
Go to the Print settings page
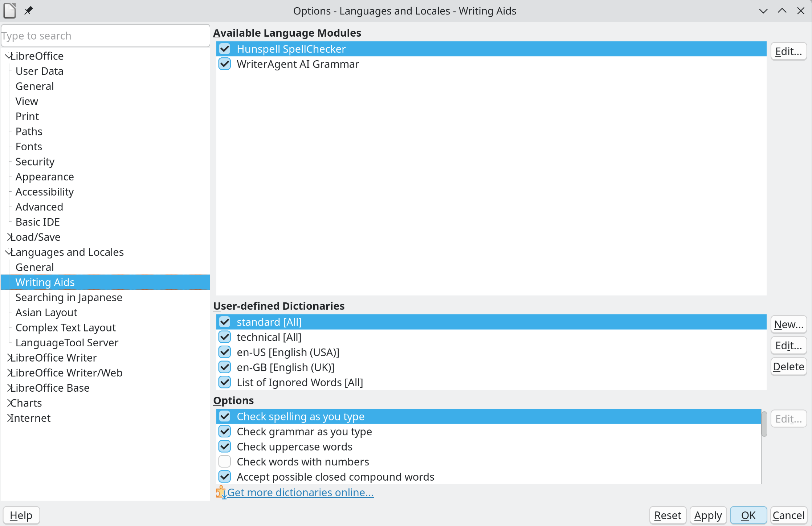(27, 117)
